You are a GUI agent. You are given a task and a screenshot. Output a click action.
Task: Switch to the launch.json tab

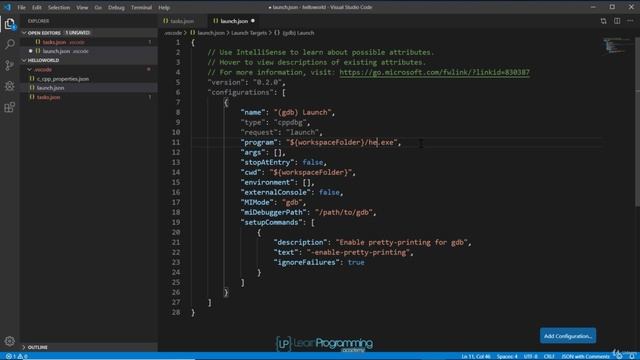click(234, 21)
